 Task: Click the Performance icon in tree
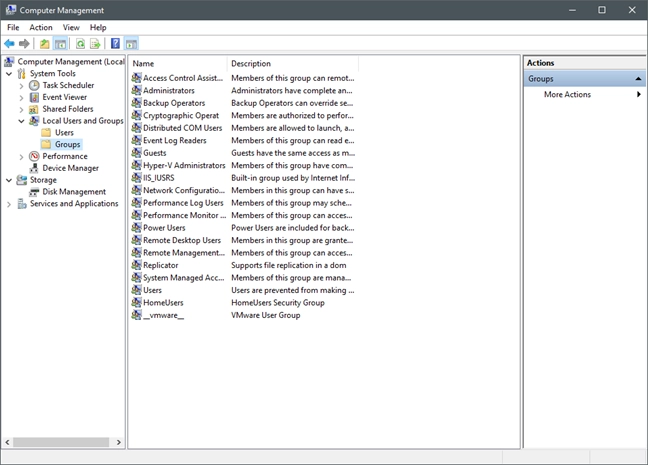[x=34, y=156]
